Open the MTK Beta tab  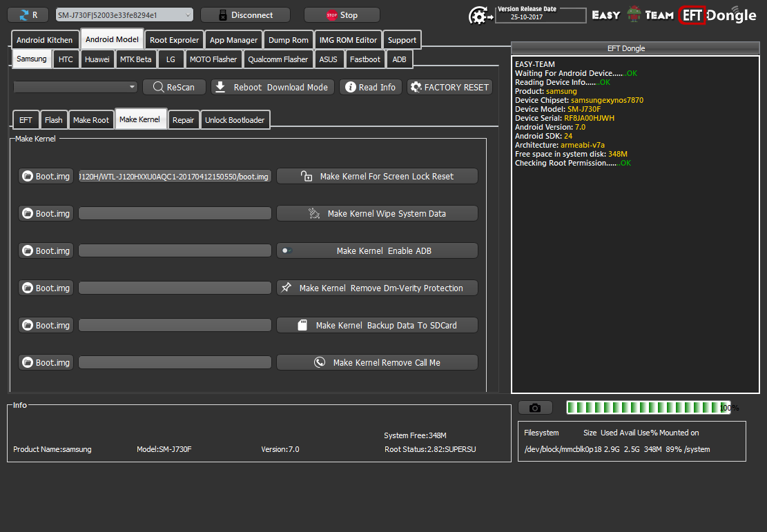pyautogui.click(x=135, y=59)
